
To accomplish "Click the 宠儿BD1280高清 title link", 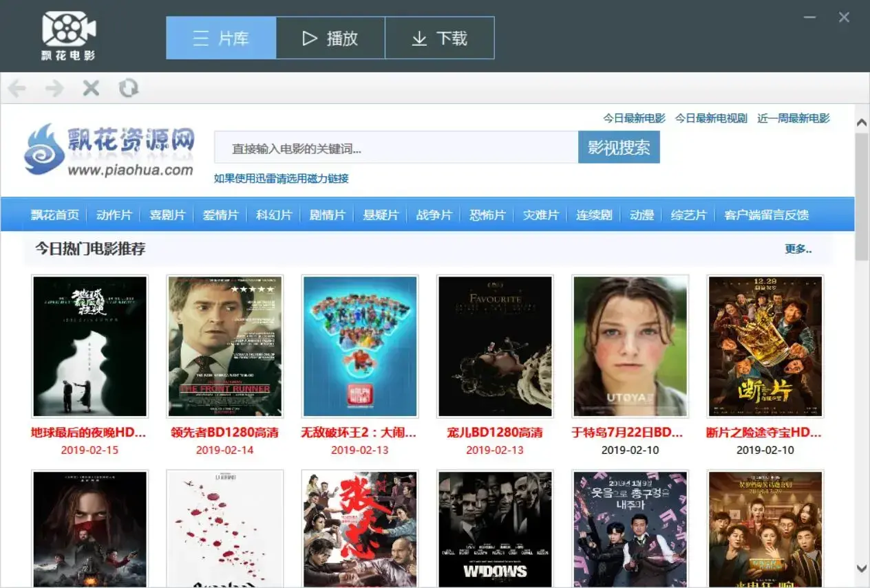I will tap(495, 433).
